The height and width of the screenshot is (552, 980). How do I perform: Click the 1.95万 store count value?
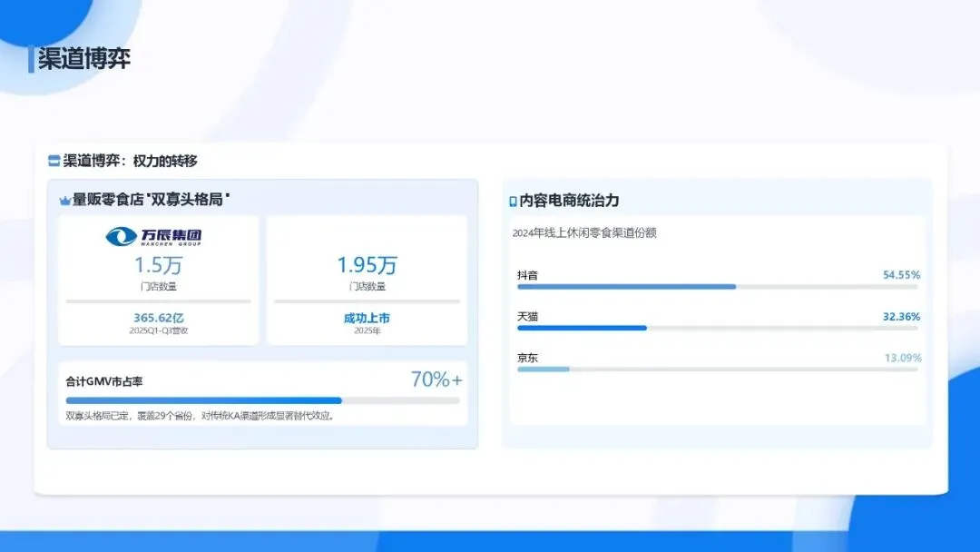pyautogui.click(x=367, y=265)
